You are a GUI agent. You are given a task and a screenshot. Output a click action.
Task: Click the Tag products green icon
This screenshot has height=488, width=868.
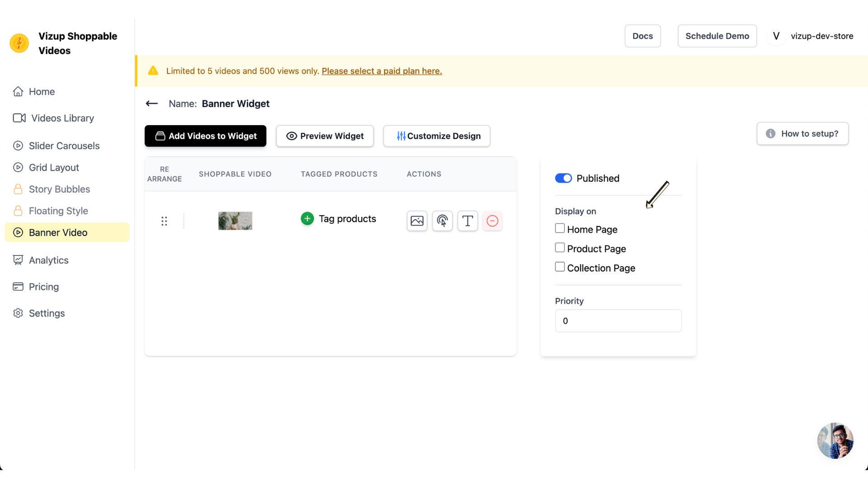[x=307, y=218]
